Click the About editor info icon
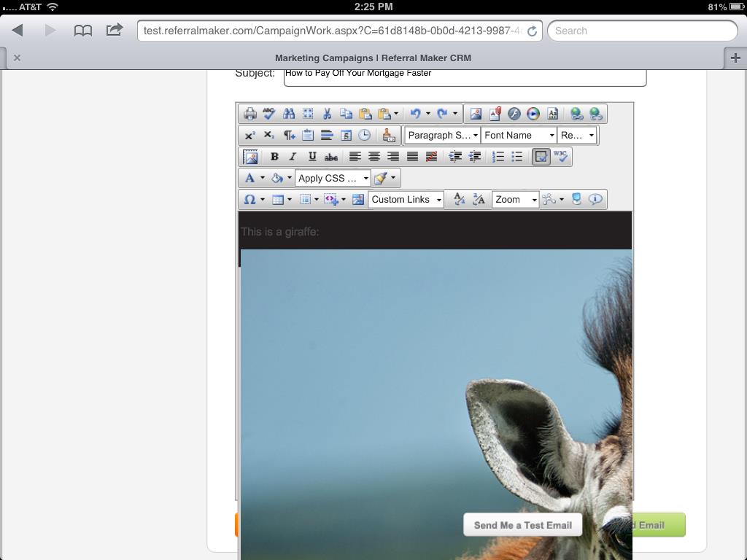Image resolution: width=747 pixels, height=560 pixels. pyautogui.click(x=595, y=200)
